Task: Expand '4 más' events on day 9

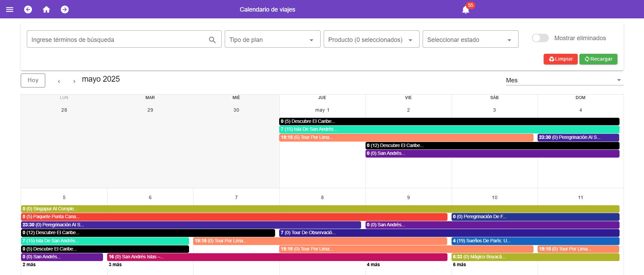Action: (x=373, y=264)
